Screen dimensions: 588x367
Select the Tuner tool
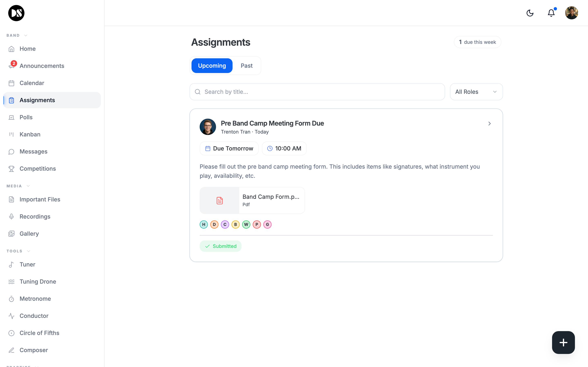pyautogui.click(x=27, y=264)
